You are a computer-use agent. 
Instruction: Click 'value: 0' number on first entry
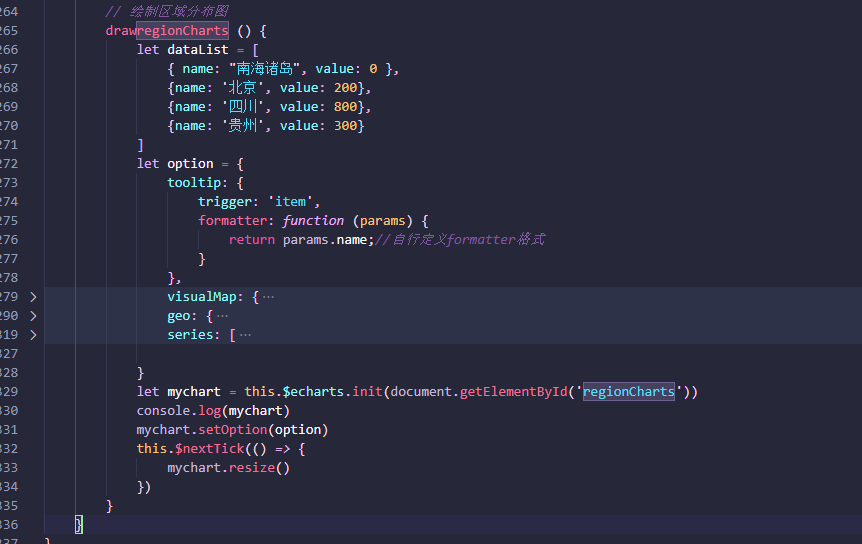[373, 69]
